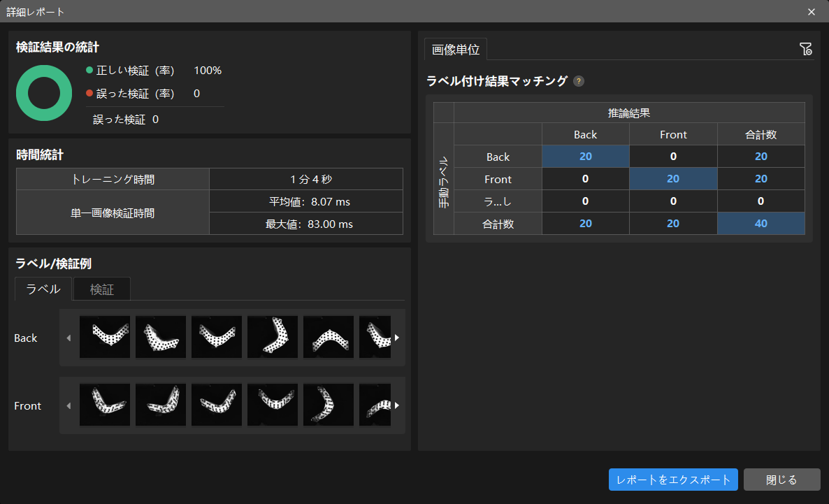
Task: Click the help icon beside ラベル付け結果マッチング
Action: (579, 82)
